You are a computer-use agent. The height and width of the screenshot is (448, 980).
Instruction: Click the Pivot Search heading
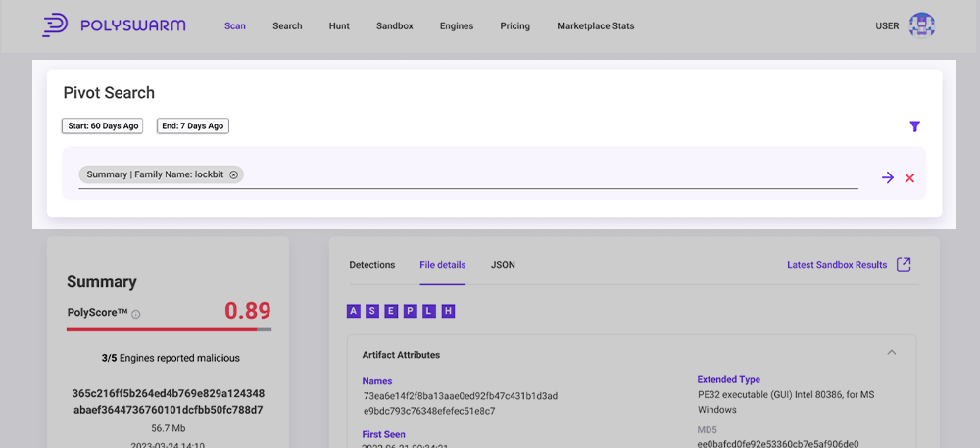(109, 93)
